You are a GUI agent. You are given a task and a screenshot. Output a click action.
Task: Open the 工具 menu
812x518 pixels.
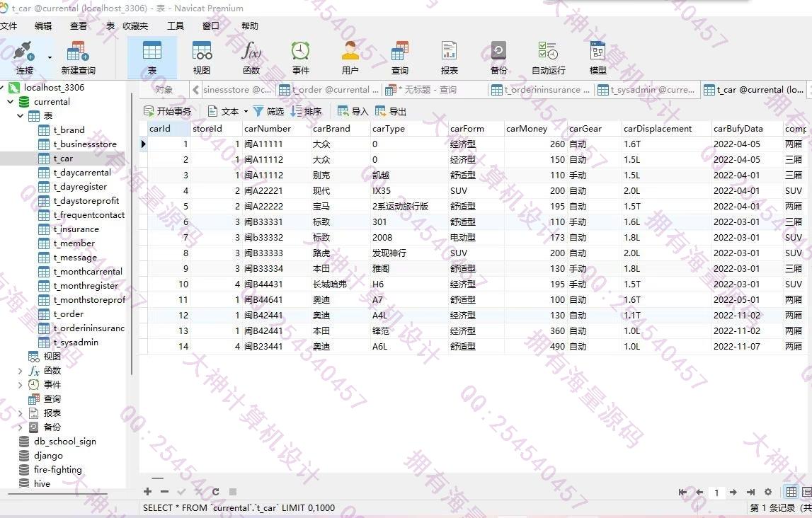pyautogui.click(x=176, y=26)
